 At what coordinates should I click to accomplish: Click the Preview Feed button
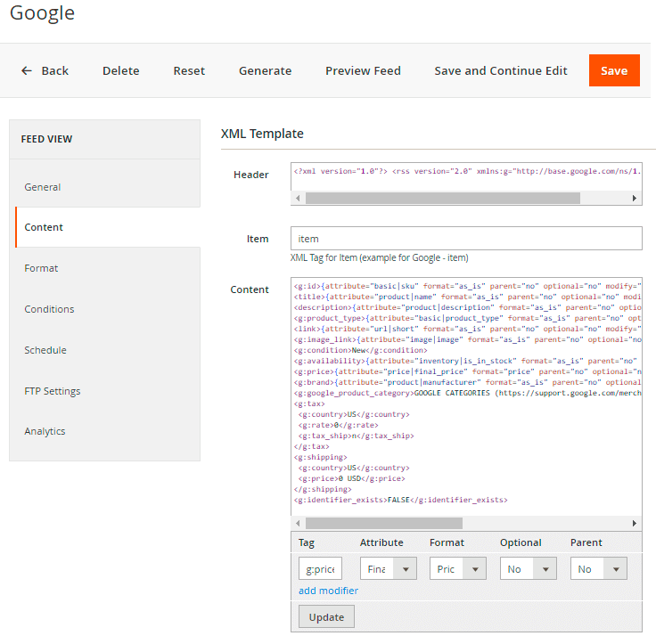tap(363, 70)
